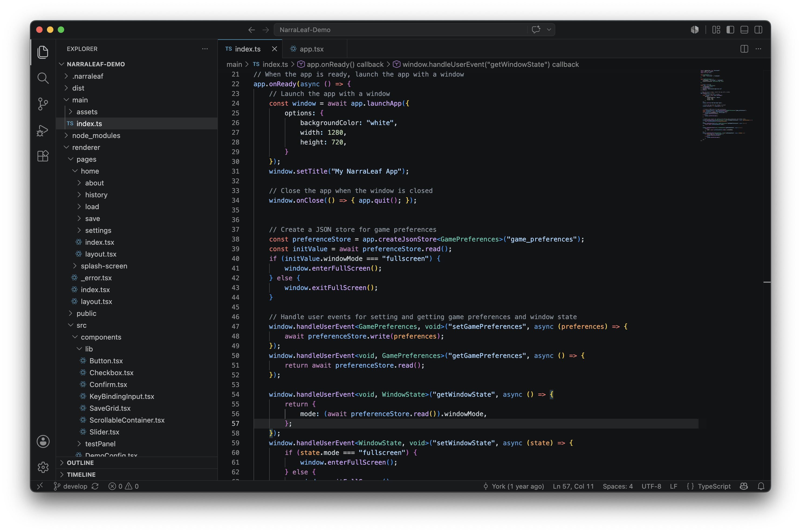Select index.ts in the main folder
The image size is (801, 532).
tap(137, 123)
